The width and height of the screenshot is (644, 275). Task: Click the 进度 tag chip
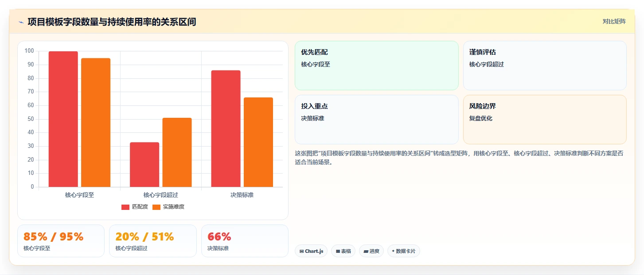pyautogui.click(x=371, y=251)
